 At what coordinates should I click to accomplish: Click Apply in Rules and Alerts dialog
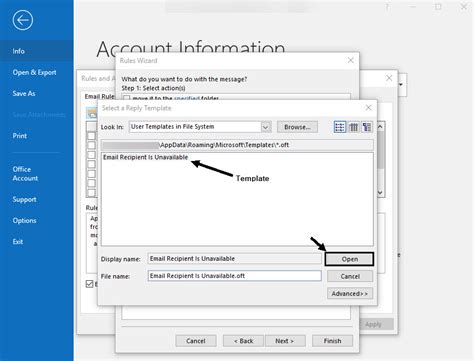(373, 324)
